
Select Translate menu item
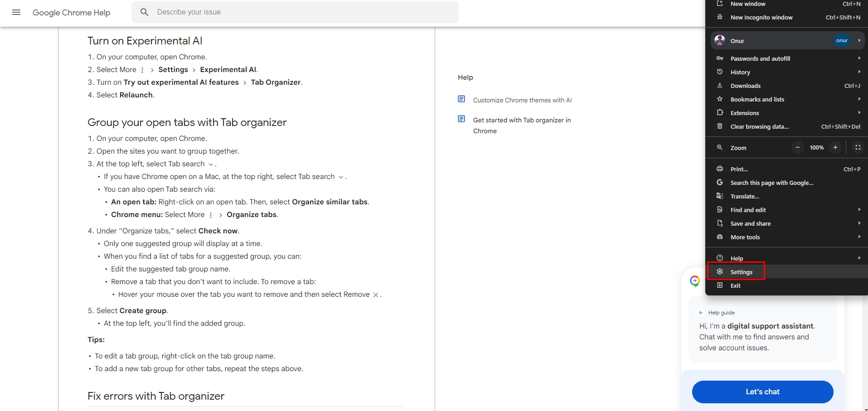coord(788,196)
